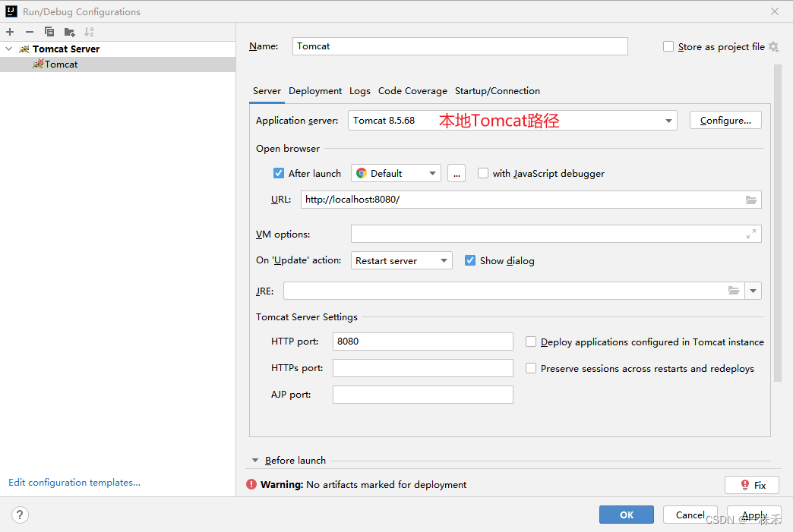Toggle the Show dialog checkbox
Image resolution: width=793 pixels, height=532 pixels.
[x=470, y=261]
